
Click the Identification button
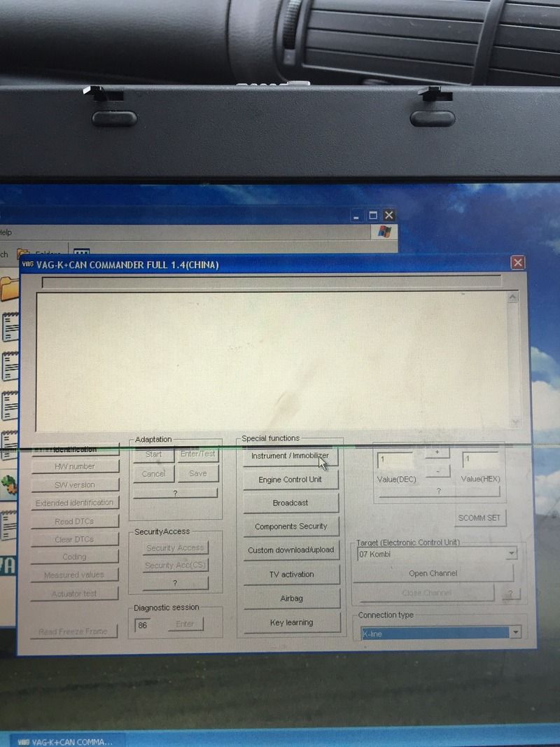pyautogui.click(x=75, y=449)
